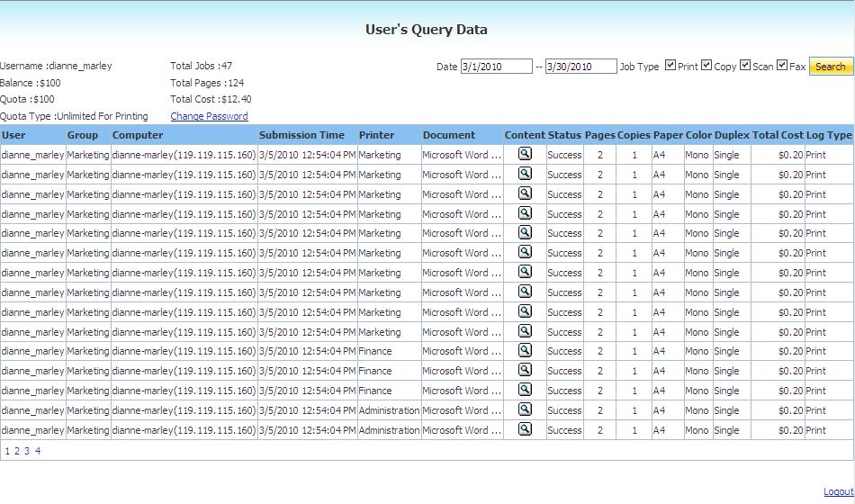Click the end date field showing 3/30/2010
The height and width of the screenshot is (504, 855).
(x=580, y=67)
